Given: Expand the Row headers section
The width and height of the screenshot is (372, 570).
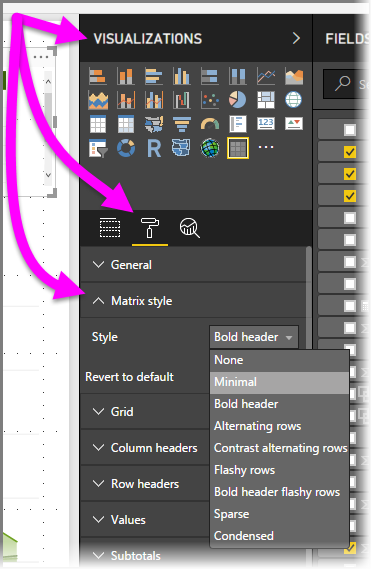Looking at the screenshot, I should coord(145,484).
